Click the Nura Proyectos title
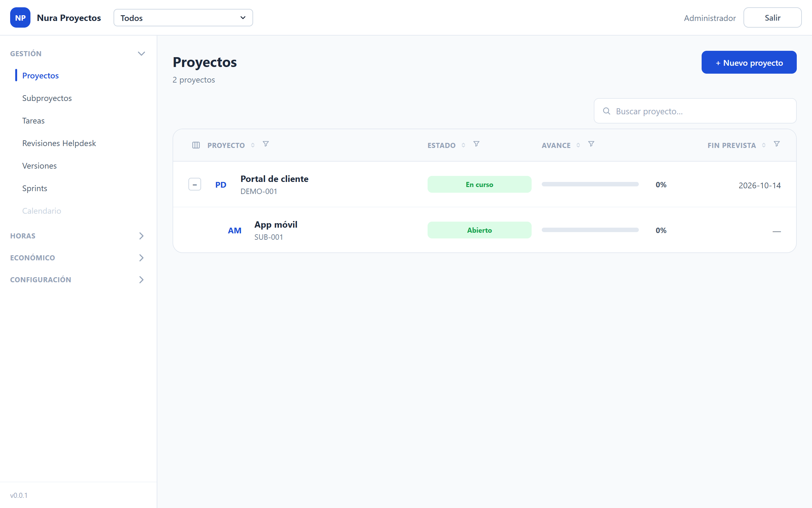This screenshot has width=812, height=508. coord(69,18)
